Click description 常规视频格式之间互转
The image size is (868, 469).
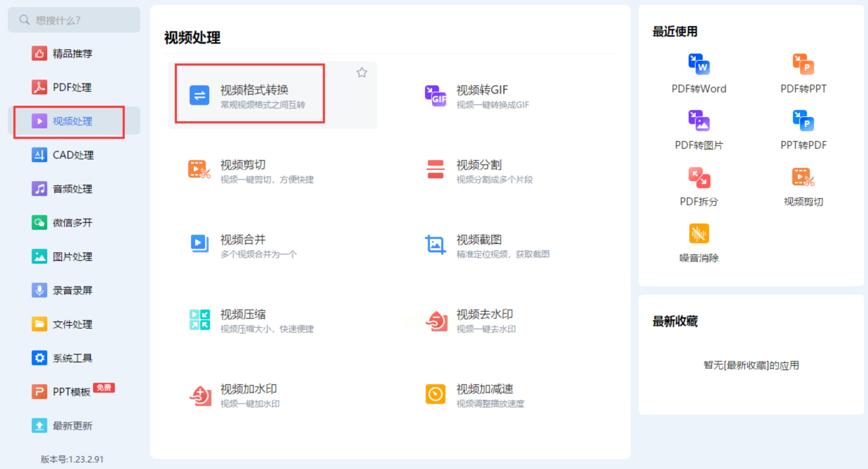(263, 105)
